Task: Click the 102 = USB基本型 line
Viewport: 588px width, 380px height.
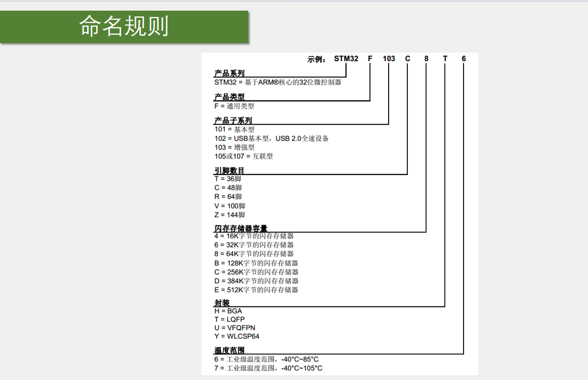Action: pos(272,138)
